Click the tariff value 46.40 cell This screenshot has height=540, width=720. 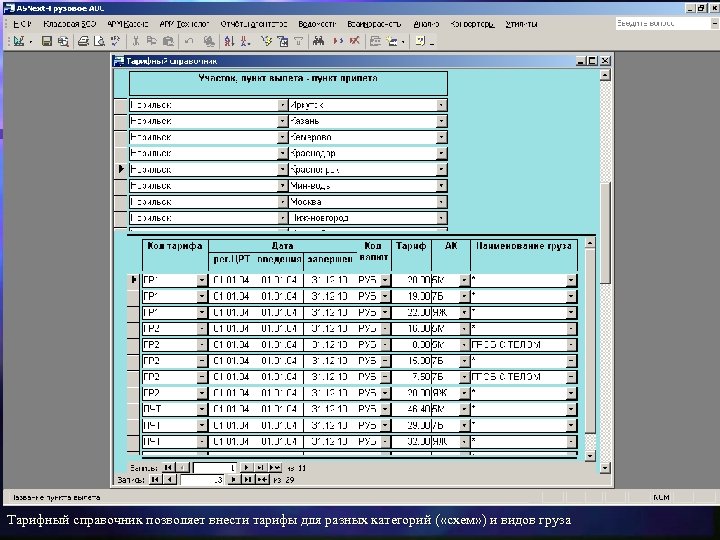[411, 409]
